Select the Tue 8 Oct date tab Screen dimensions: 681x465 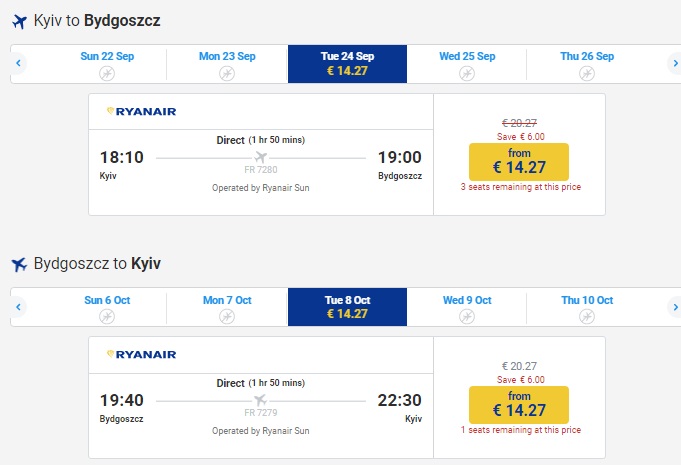click(347, 307)
